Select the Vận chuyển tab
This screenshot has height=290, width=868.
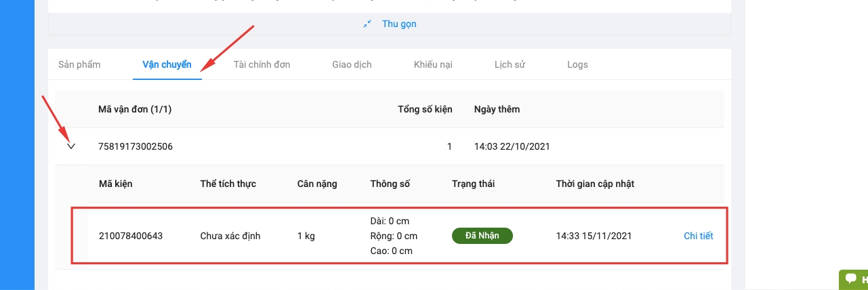click(167, 65)
